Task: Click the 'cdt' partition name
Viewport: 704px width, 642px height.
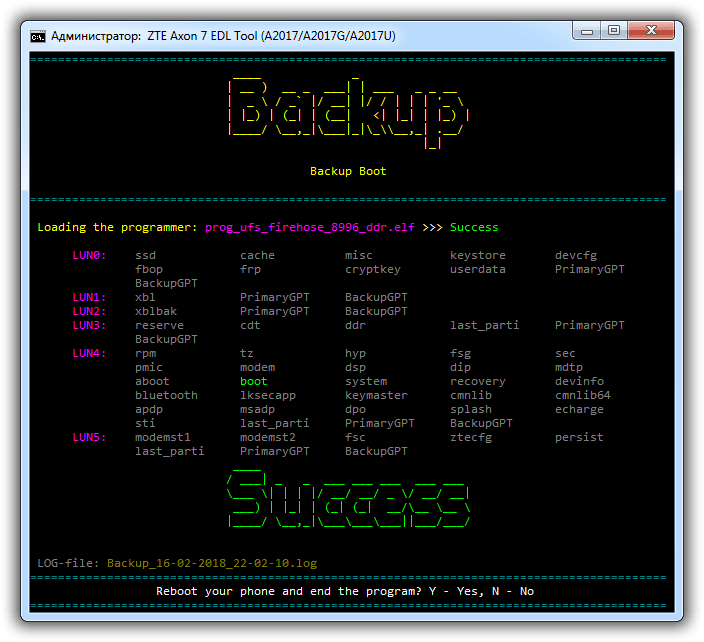Action: (x=250, y=325)
